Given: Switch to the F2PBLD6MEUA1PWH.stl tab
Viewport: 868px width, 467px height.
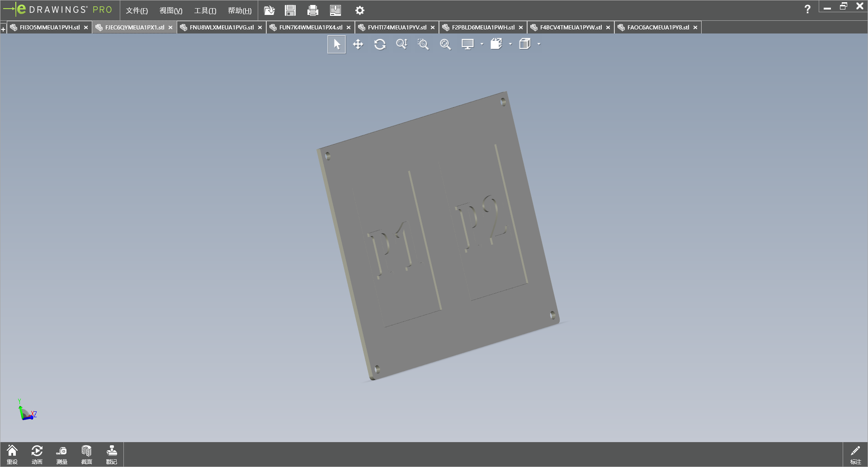Looking at the screenshot, I should coord(483,28).
